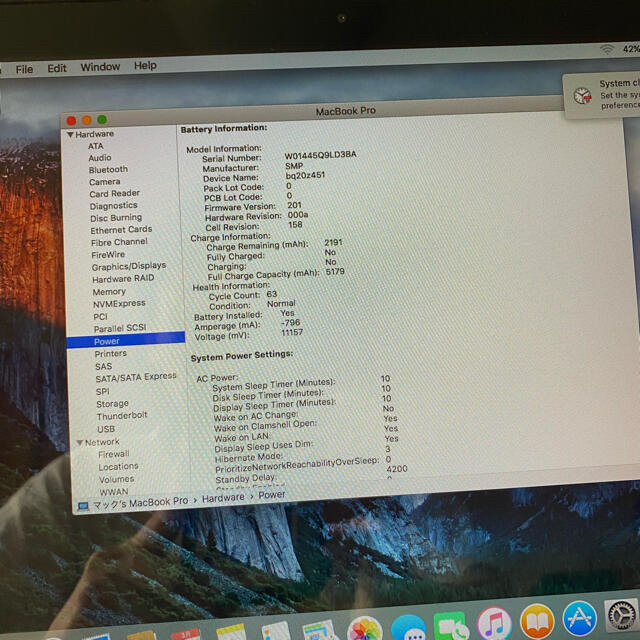
Task: Launch the App Store from the Dock
Action: pyautogui.click(x=580, y=618)
